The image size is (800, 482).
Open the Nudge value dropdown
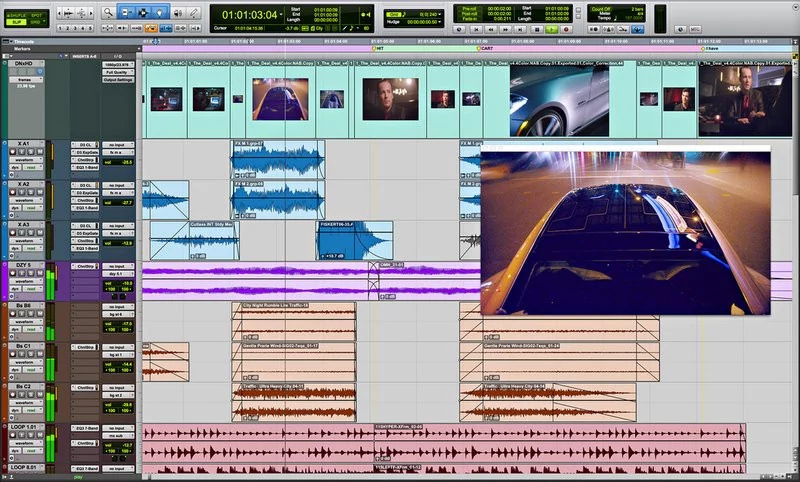(x=440, y=22)
